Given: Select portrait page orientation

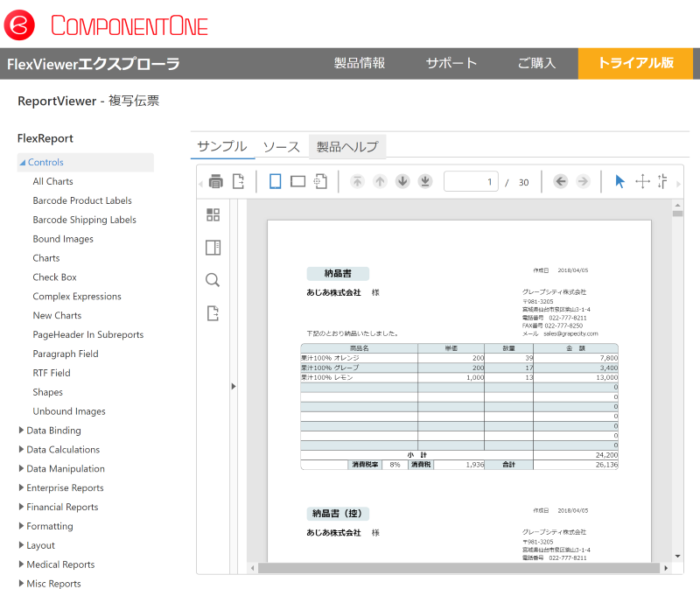Looking at the screenshot, I should tap(276, 181).
